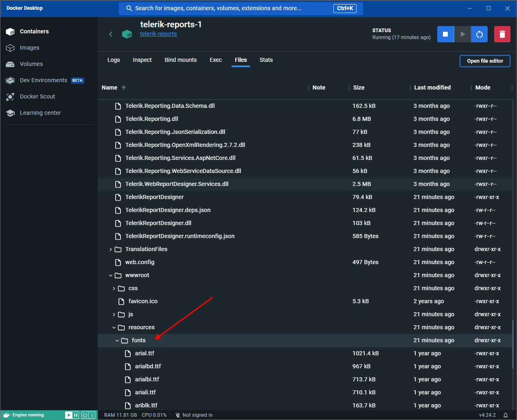Image resolution: width=517 pixels, height=420 pixels.
Task: Click the Docker whale engine icon
Action: click(x=6, y=415)
